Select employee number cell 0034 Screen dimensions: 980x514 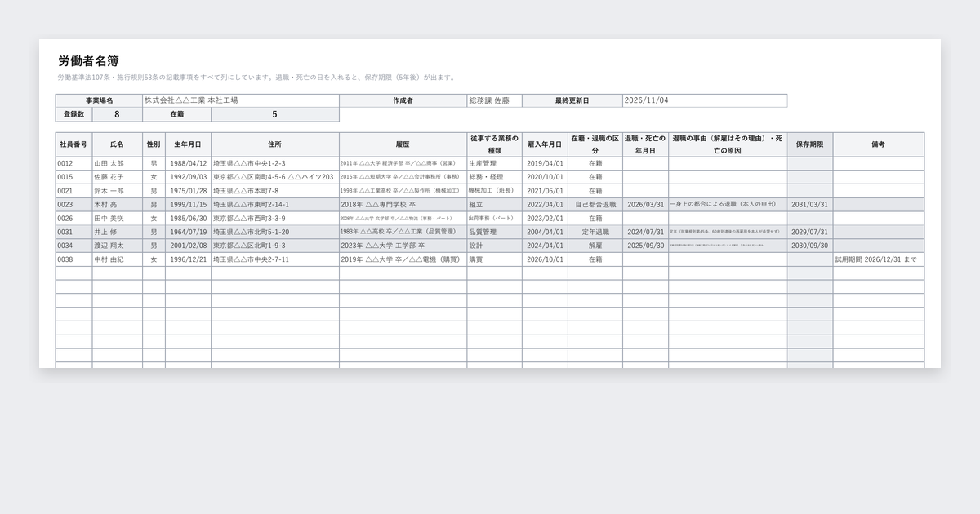click(73, 246)
